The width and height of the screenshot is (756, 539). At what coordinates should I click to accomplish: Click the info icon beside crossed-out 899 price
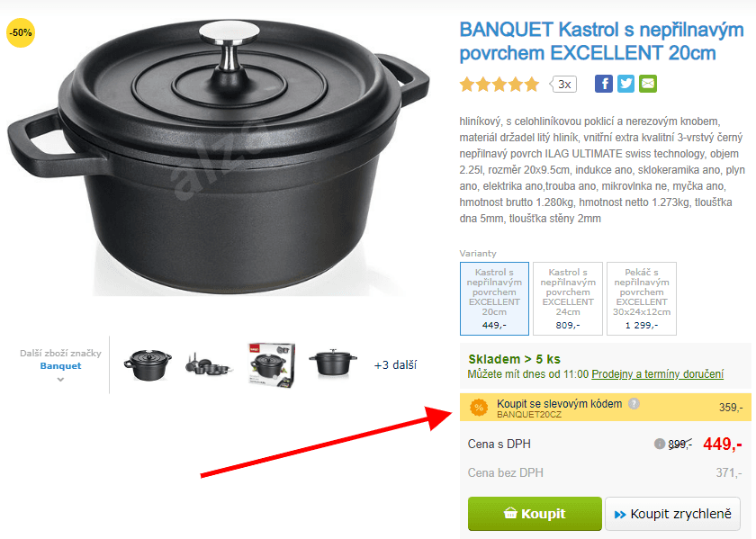659,444
